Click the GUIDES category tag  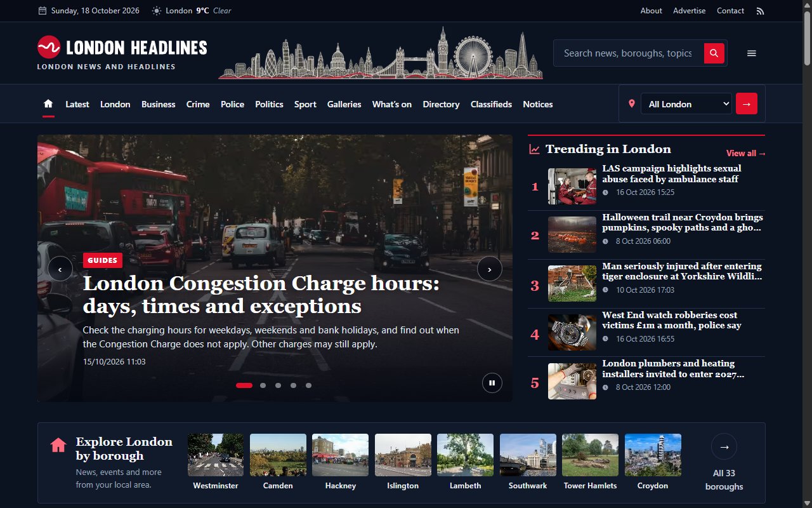[103, 260]
